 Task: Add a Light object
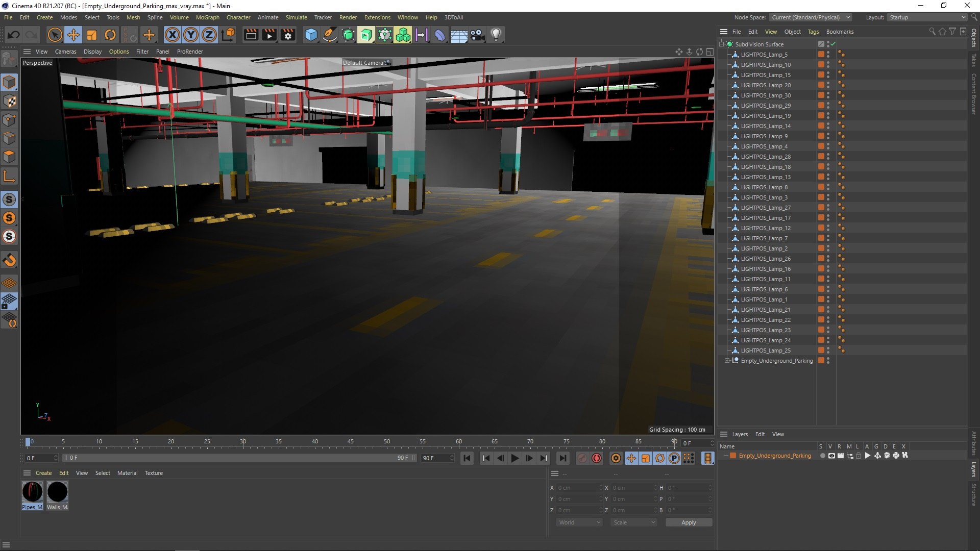tap(496, 35)
